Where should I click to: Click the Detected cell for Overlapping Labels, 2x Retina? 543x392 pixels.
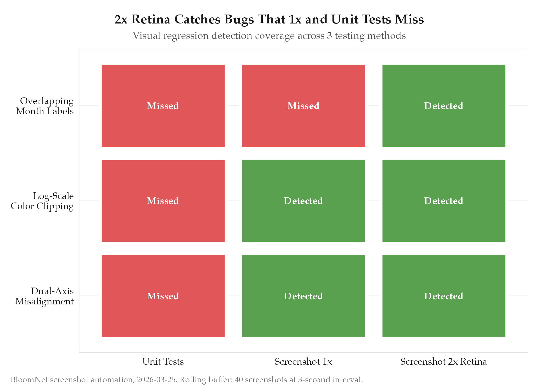[x=444, y=106]
